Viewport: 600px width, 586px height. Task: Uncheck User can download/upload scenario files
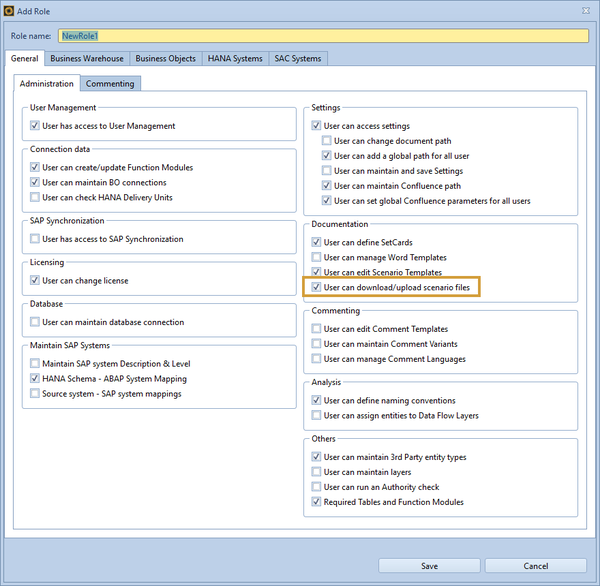pos(317,287)
